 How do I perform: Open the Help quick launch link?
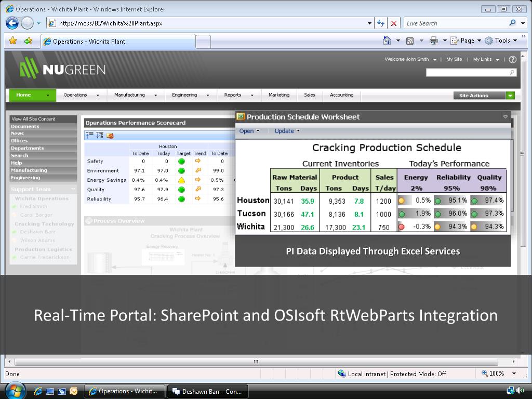[16, 163]
